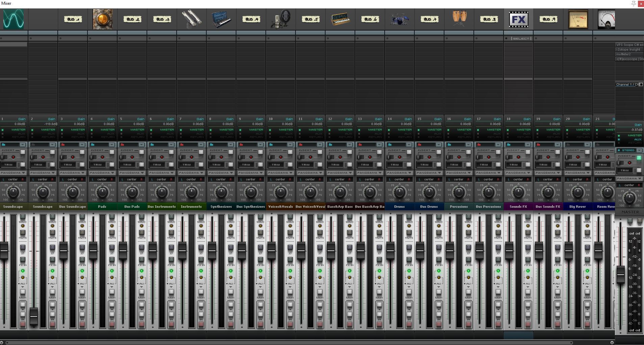Select the synthesizer keyboard icon on channel 8
The height and width of the screenshot is (345, 644).
click(x=221, y=19)
